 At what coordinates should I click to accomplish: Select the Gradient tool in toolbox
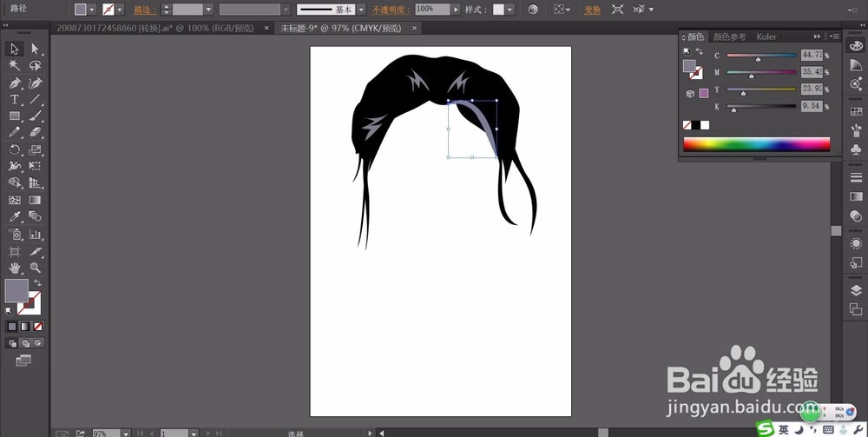pos(36,200)
